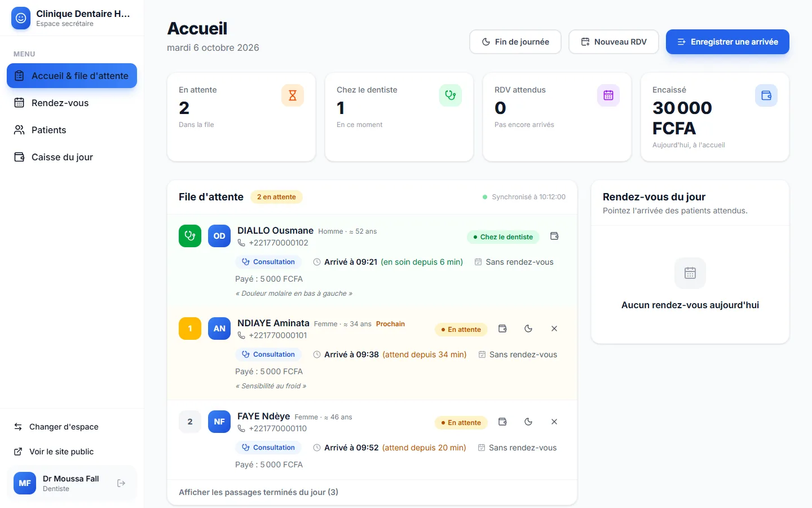Click the moon icon in NDIAYE Aminata row
The image size is (812, 508).
[528, 329]
